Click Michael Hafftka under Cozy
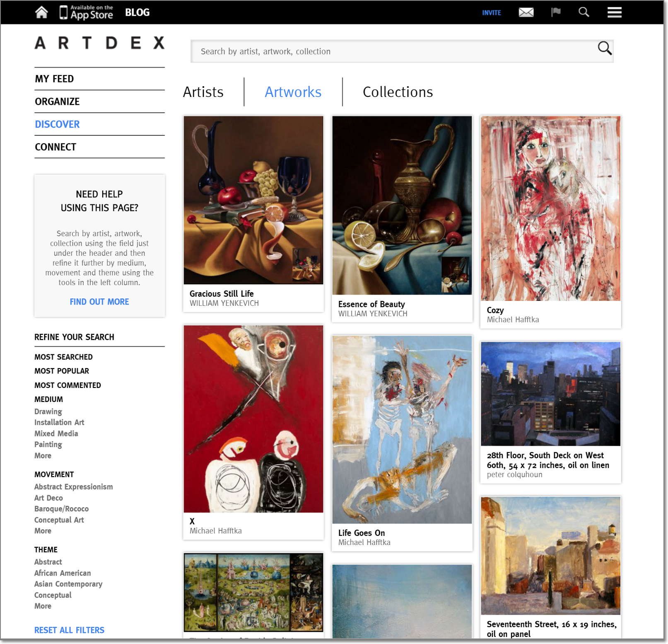This screenshot has height=644, width=668. (513, 320)
